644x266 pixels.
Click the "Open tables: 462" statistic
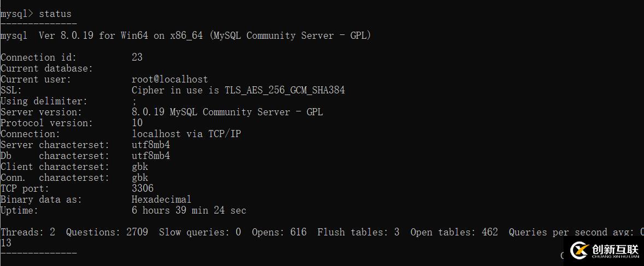pyautogui.click(x=454, y=232)
